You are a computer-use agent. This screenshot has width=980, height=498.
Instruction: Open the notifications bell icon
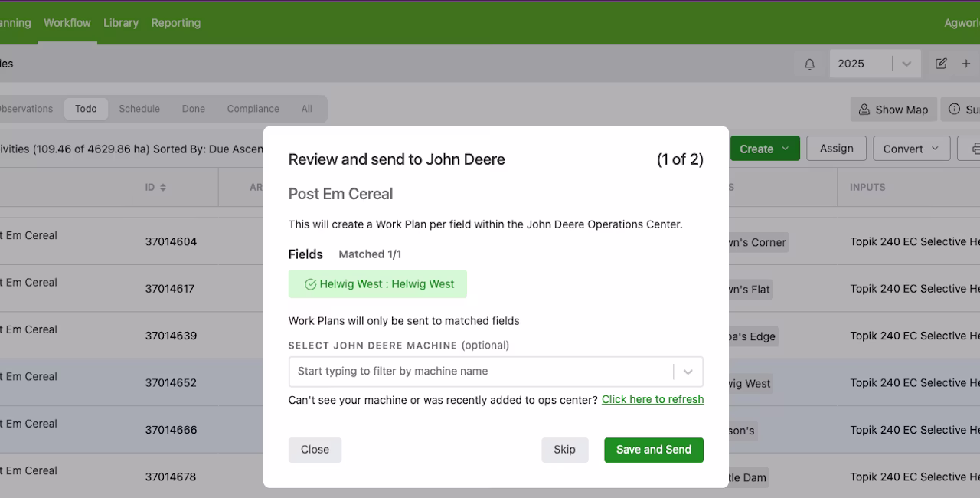pyautogui.click(x=809, y=64)
